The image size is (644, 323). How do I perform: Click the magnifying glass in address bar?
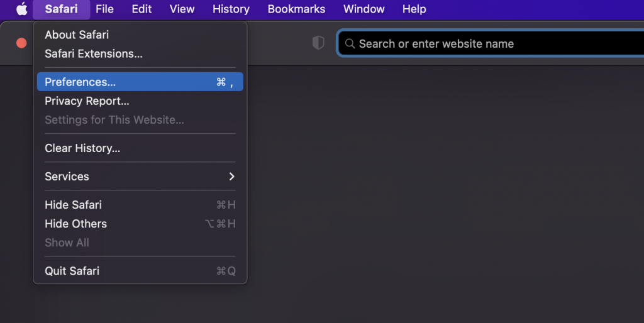point(350,44)
